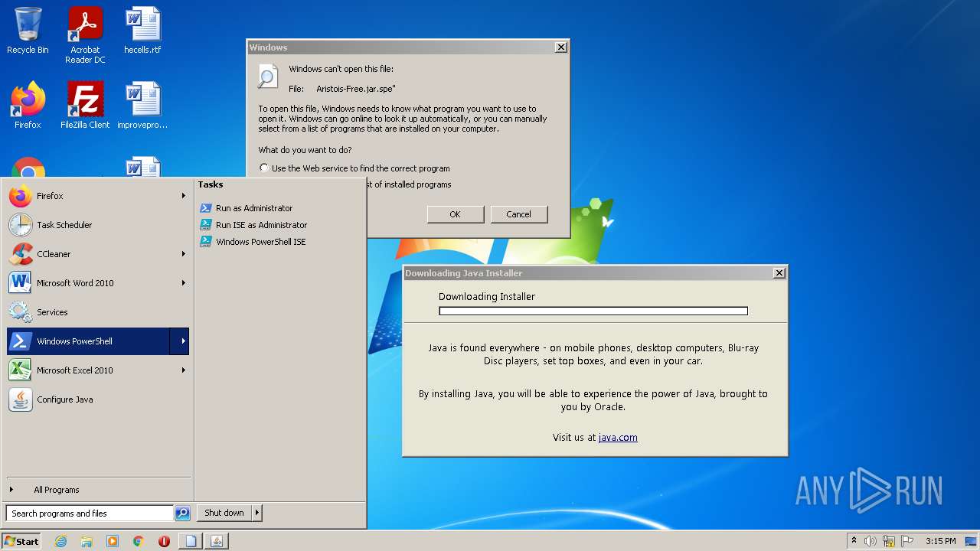The width and height of the screenshot is (980, 551).
Task: Switch to Java installer taskbar window
Action: point(217,541)
